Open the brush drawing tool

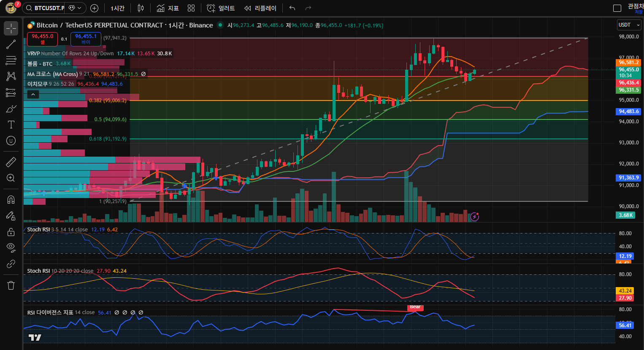pos(11,109)
